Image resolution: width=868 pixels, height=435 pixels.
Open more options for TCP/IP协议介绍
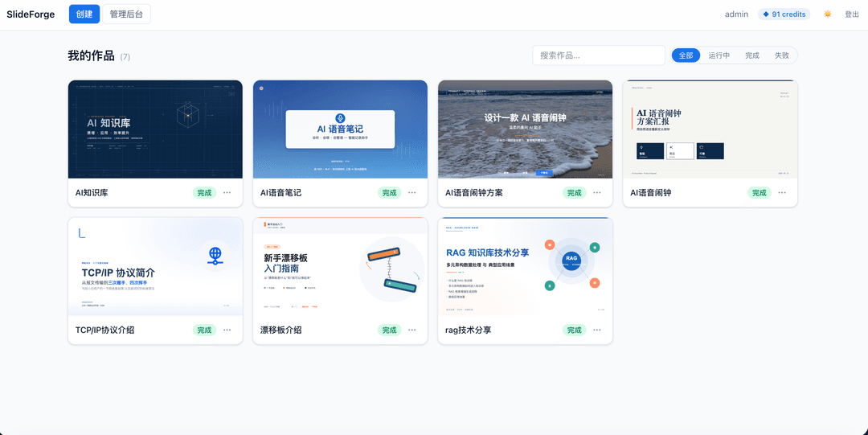pos(227,330)
